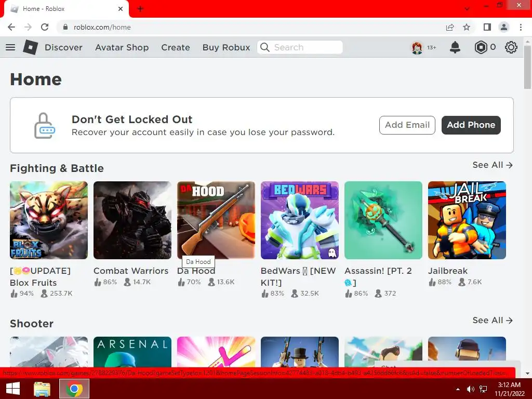Close the Home - Roblox tab

pos(121,9)
